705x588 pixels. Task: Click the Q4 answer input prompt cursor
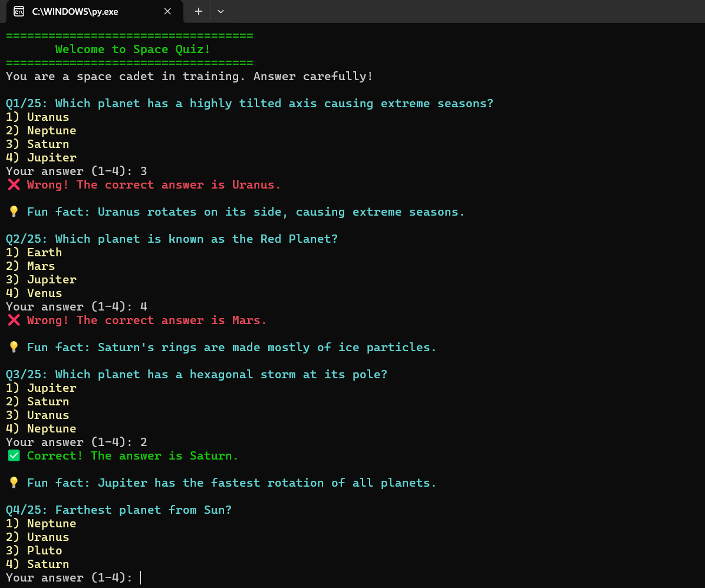(x=141, y=577)
